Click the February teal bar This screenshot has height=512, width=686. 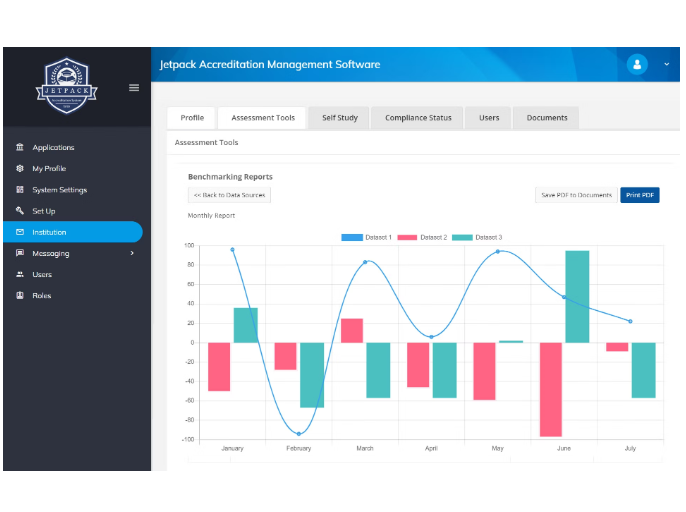[x=312, y=375]
